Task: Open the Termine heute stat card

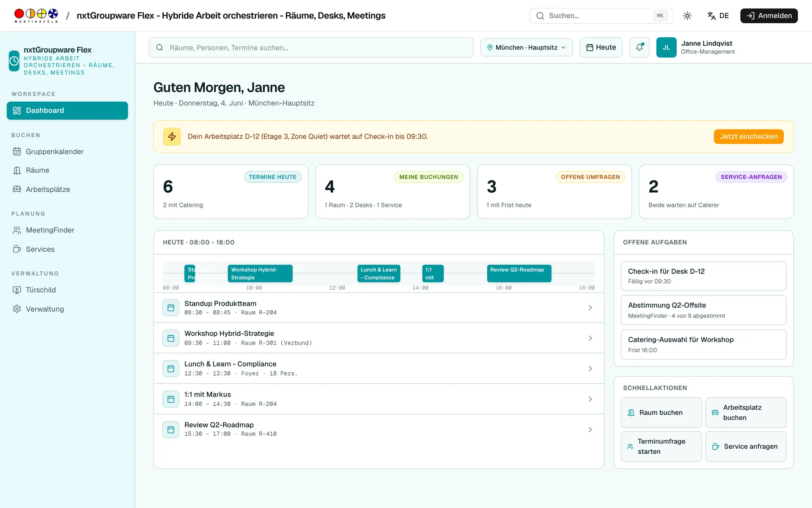Action: (231, 191)
